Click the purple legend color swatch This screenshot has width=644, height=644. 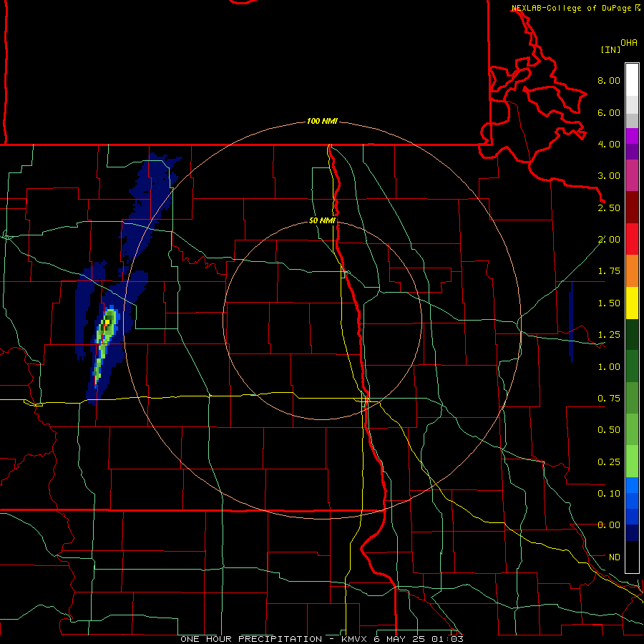coord(632,137)
